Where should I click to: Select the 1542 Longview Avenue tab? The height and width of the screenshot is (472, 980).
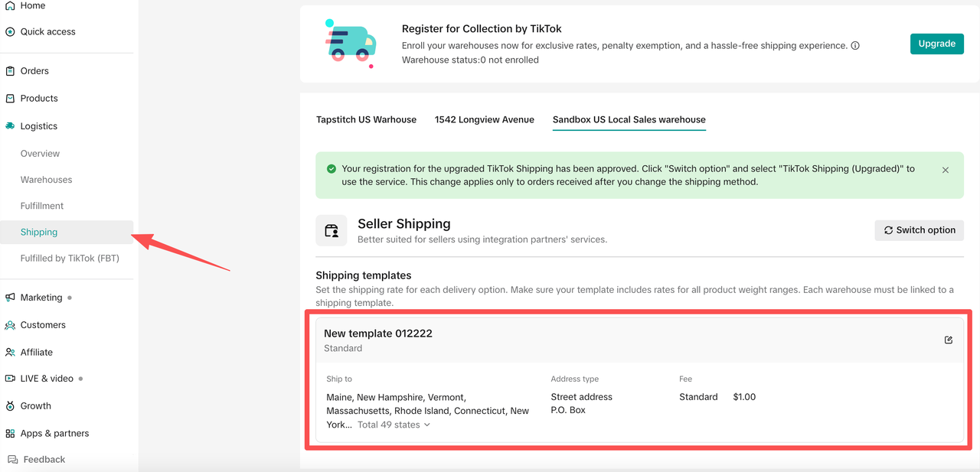[485, 119]
